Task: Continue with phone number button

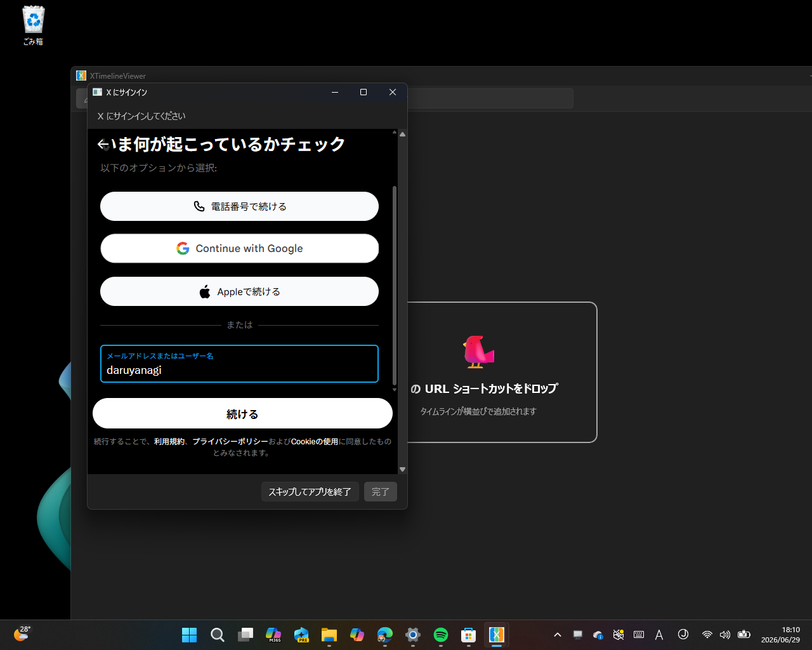Action: coord(239,206)
